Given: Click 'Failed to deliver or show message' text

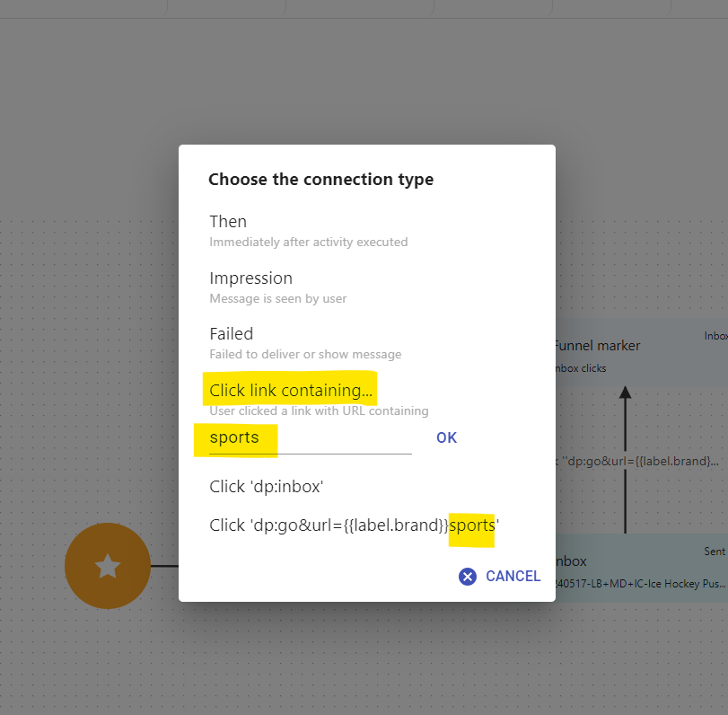Looking at the screenshot, I should click(305, 355).
